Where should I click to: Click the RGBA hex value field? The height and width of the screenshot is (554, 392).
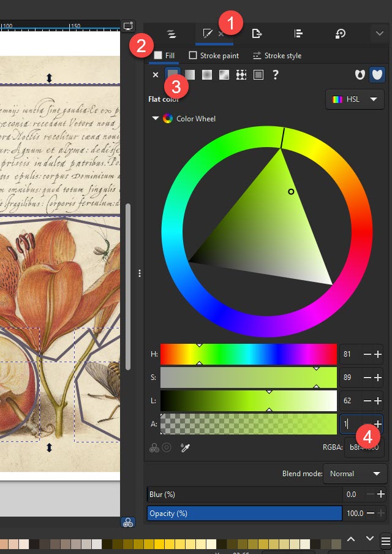tap(364, 447)
